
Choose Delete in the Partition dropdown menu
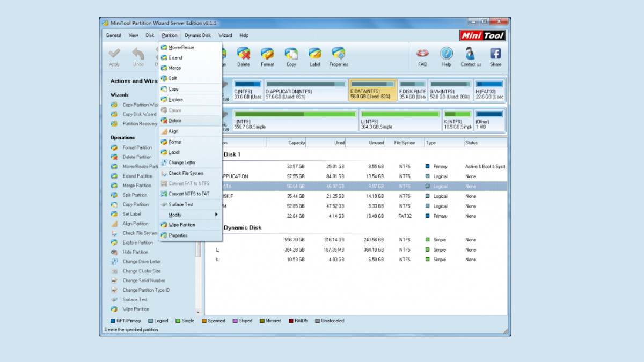click(191, 121)
